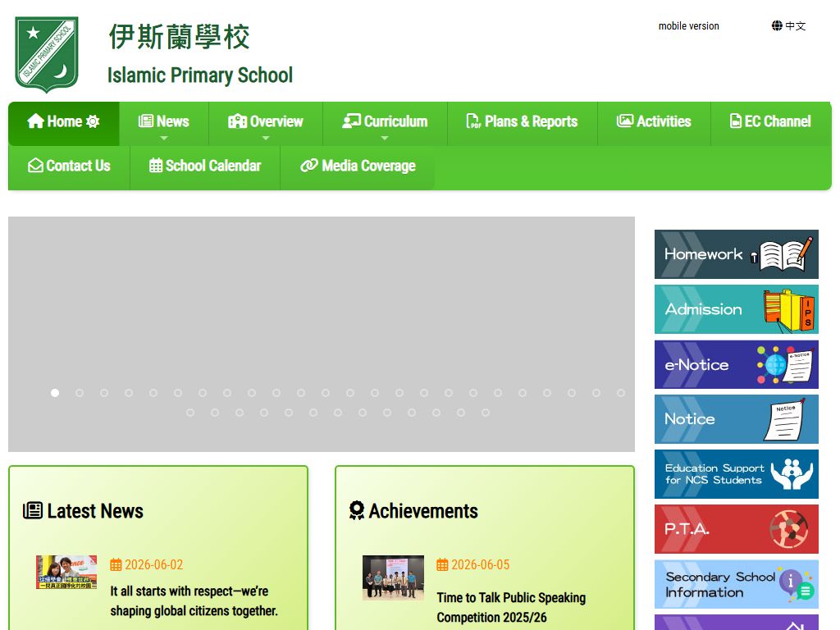
Task: Click the 'Latest News' heading
Action: tap(95, 511)
